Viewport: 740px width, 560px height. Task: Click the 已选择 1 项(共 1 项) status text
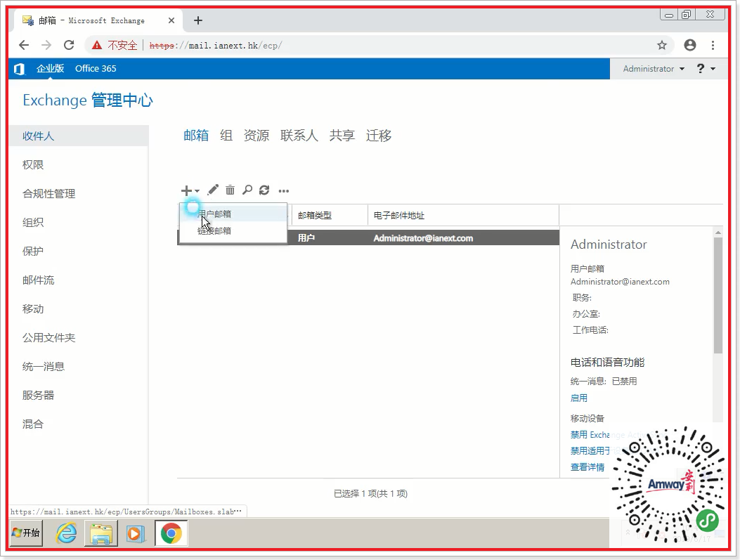[x=370, y=493]
